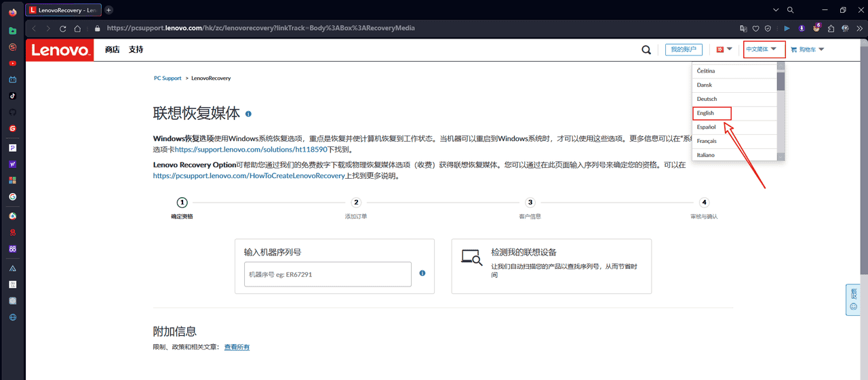Click the Lenovo logo
This screenshot has width=868, height=380.
60,50
